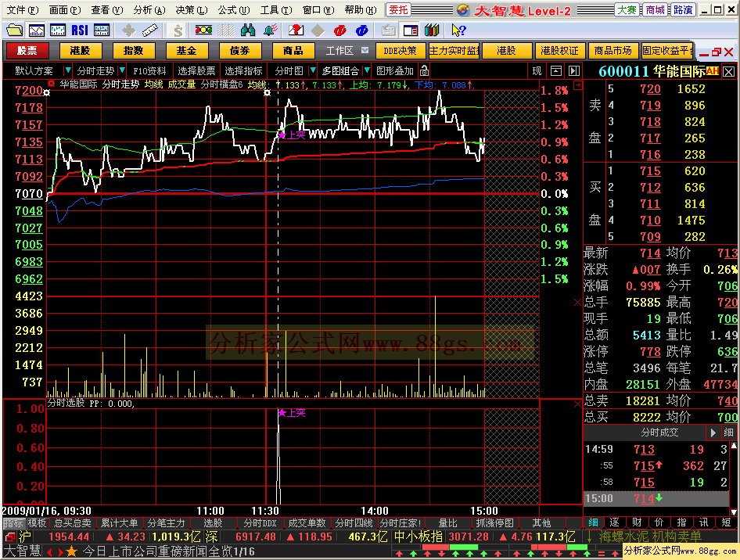
Task: Select the 总买总卖 indicator tab
Action: (72, 522)
